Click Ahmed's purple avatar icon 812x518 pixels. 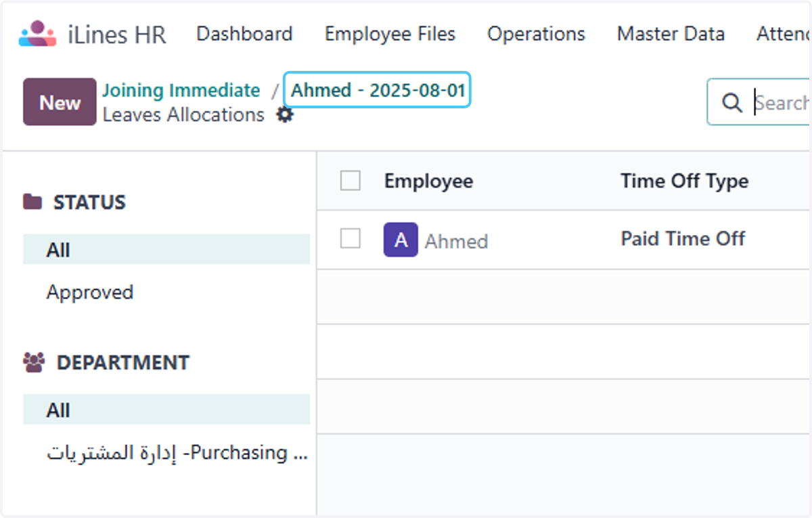(401, 240)
